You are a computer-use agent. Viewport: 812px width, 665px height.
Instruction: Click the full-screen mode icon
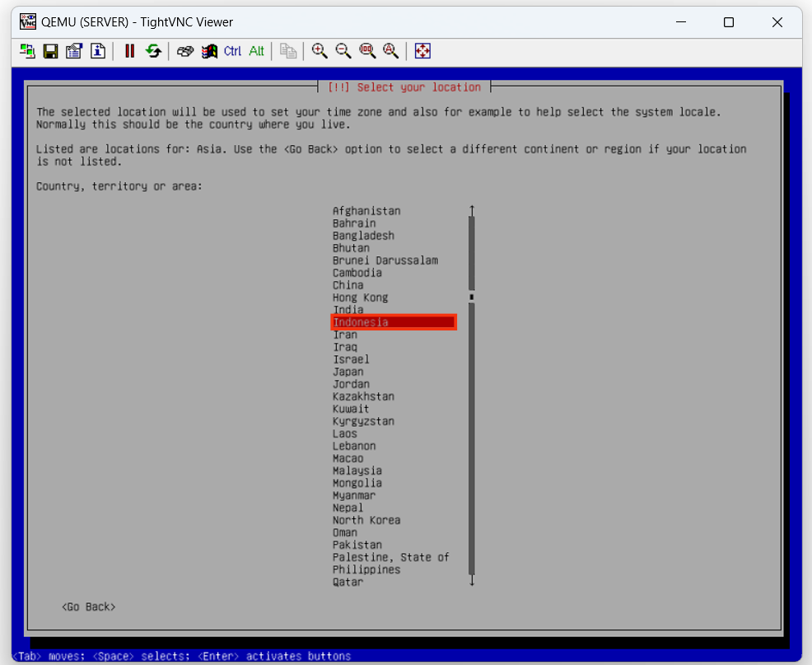click(422, 51)
